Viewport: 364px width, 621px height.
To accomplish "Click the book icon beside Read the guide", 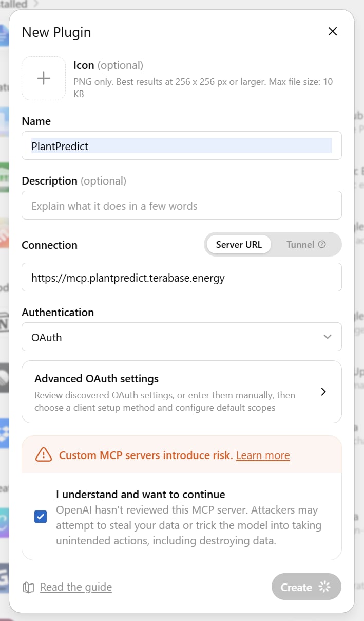I will (x=28, y=588).
